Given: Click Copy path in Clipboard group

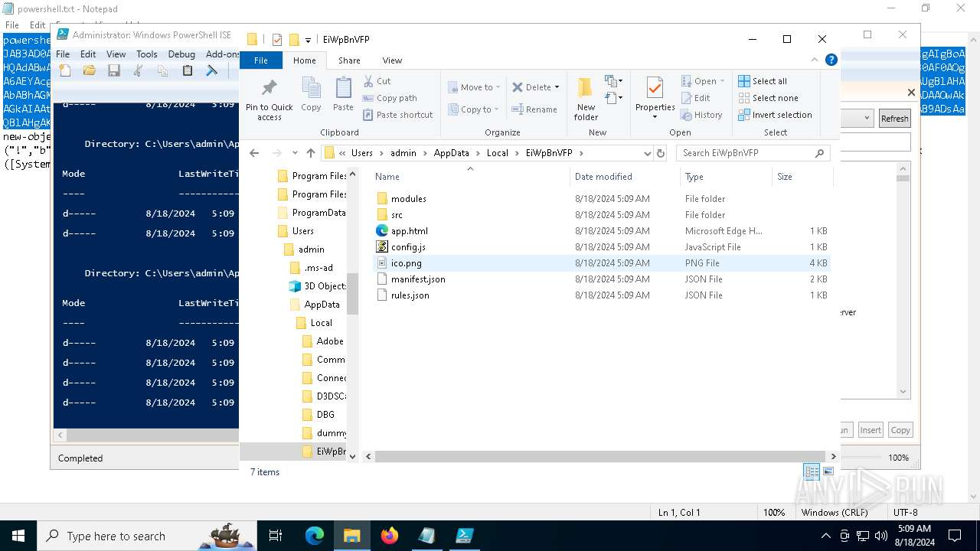Looking at the screenshot, I should [x=390, y=98].
